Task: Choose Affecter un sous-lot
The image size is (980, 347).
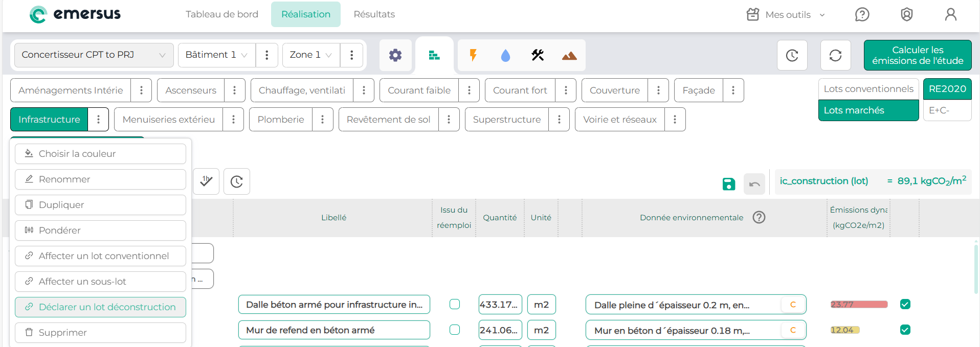Action: pyautogui.click(x=100, y=282)
